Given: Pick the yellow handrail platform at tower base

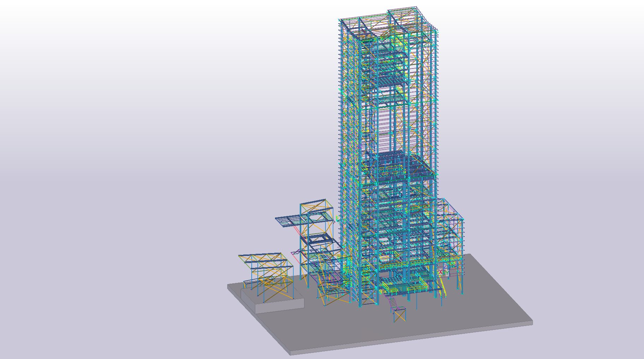Looking at the screenshot, I should coord(406,289).
